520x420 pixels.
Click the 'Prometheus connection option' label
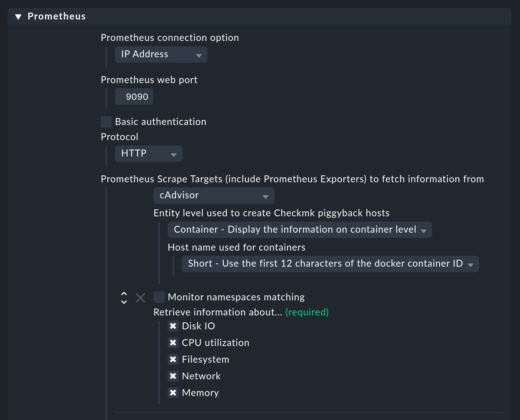click(170, 38)
